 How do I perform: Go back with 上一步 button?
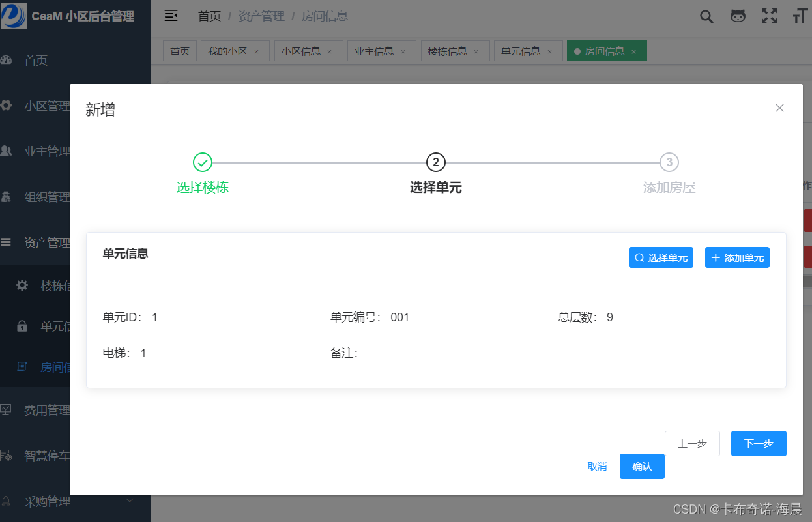(x=692, y=443)
